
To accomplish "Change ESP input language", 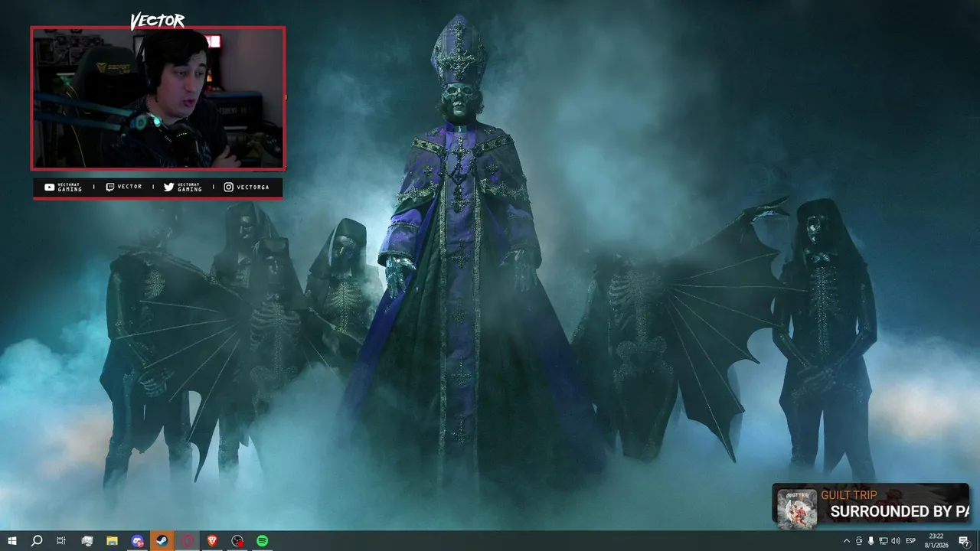I will click(x=911, y=541).
